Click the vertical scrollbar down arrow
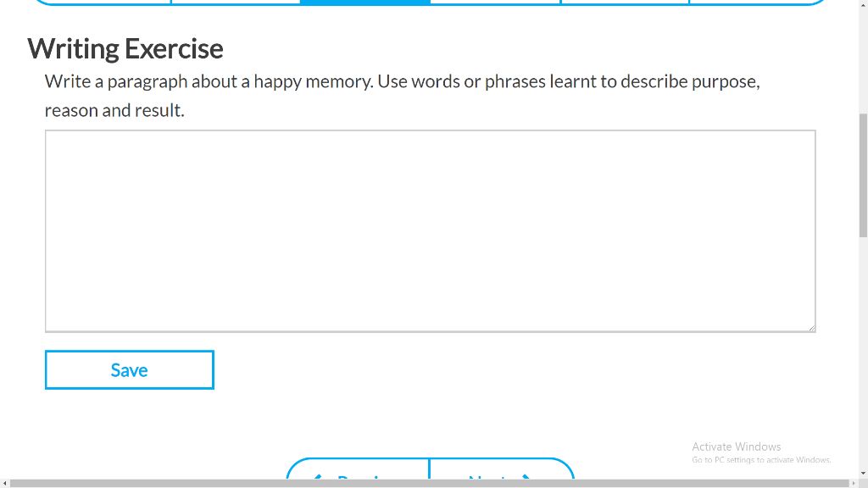The height and width of the screenshot is (488, 868). 863,474
